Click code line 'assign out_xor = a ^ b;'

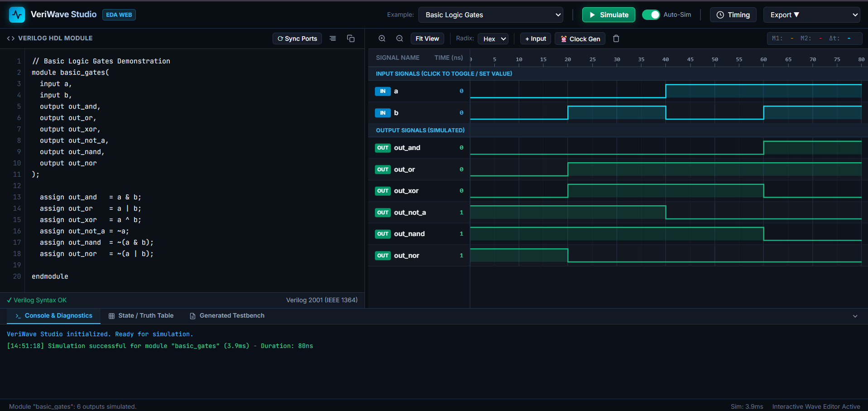[x=91, y=220]
